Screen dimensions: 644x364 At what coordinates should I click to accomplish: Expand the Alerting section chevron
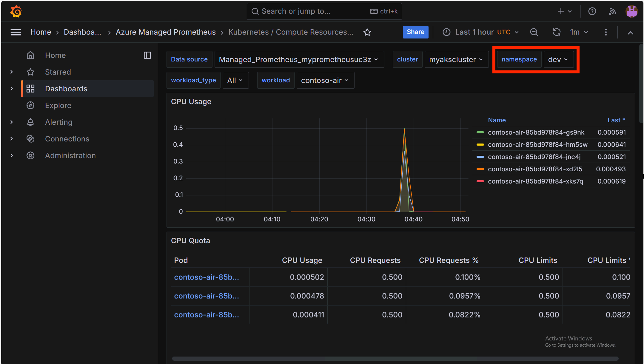click(x=12, y=122)
